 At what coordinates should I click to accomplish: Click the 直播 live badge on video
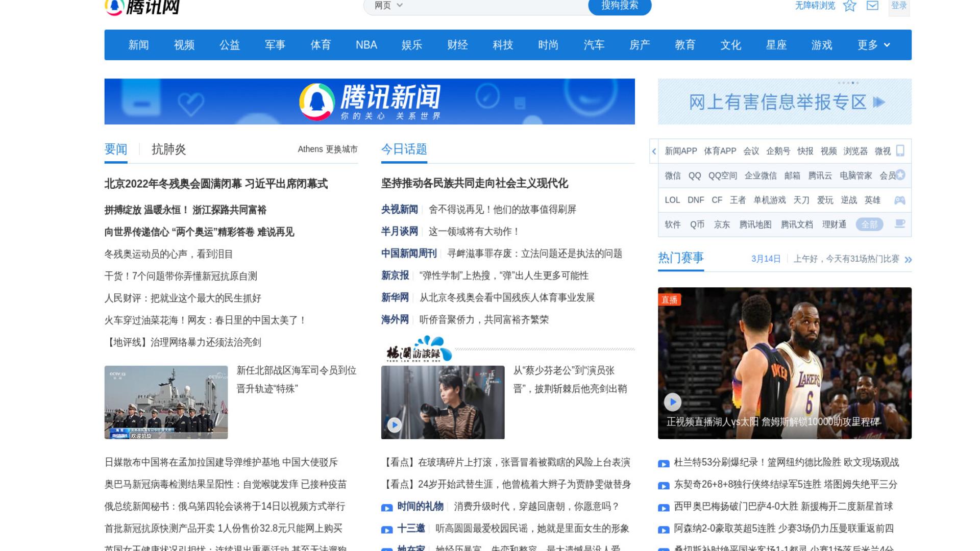(x=669, y=299)
